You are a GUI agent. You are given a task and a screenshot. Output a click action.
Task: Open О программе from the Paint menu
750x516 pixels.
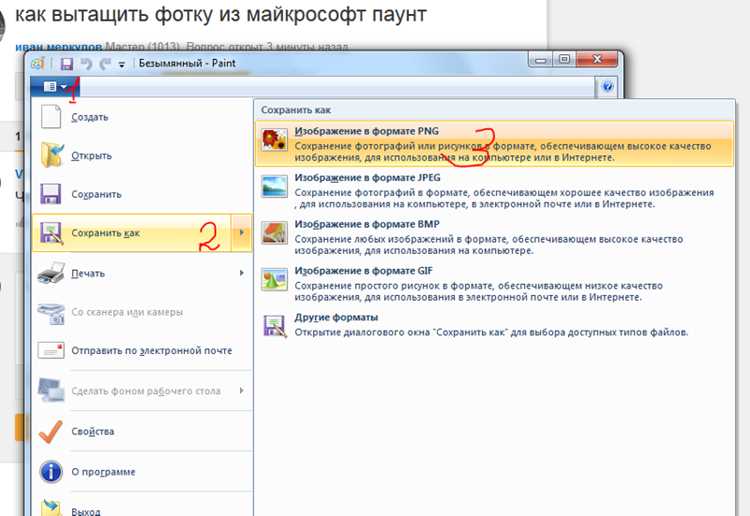point(142,472)
